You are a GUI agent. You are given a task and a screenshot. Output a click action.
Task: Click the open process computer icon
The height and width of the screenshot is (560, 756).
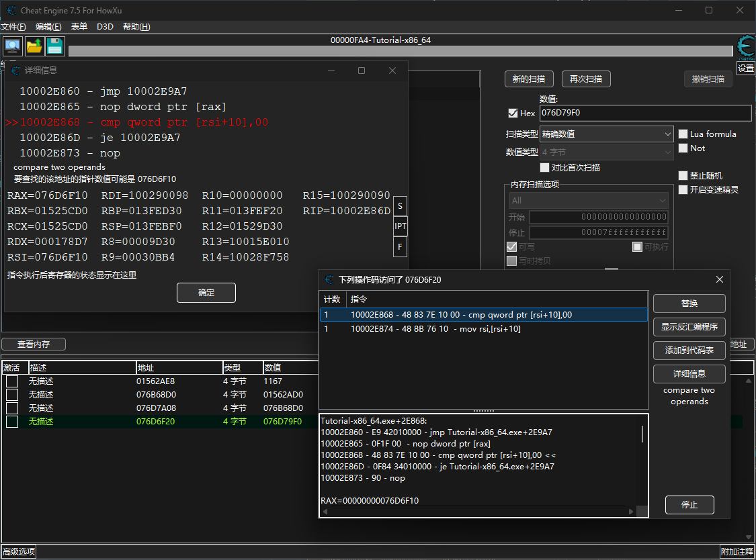(12, 46)
